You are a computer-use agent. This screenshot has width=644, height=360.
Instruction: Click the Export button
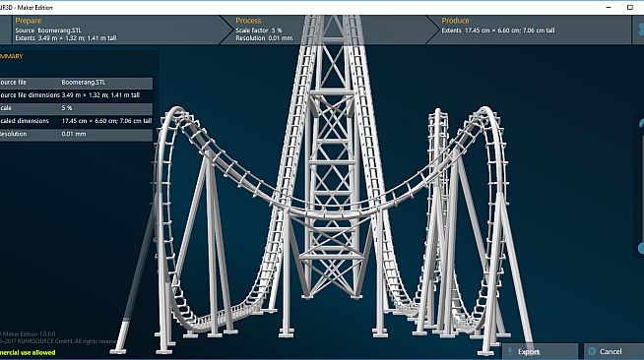(x=540, y=352)
